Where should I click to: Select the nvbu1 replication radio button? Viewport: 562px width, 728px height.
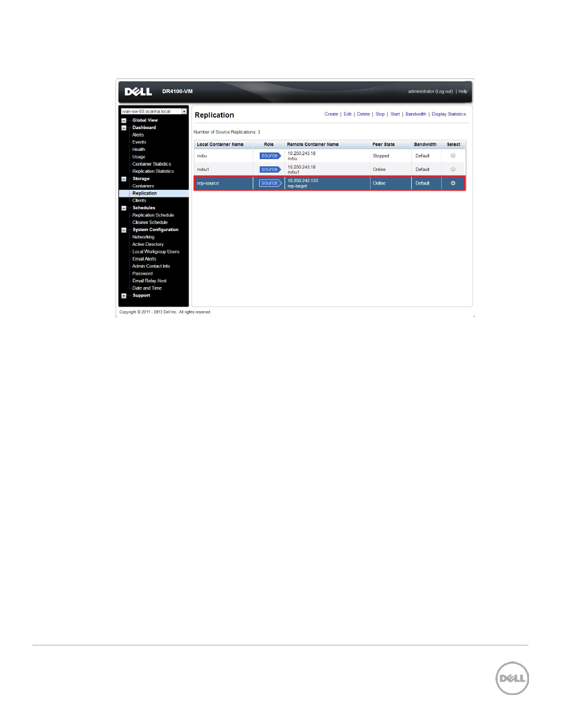tap(453, 169)
